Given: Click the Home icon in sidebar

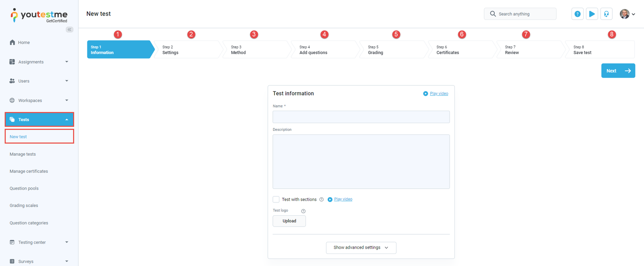Looking at the screenshot, I should [12, 43].
